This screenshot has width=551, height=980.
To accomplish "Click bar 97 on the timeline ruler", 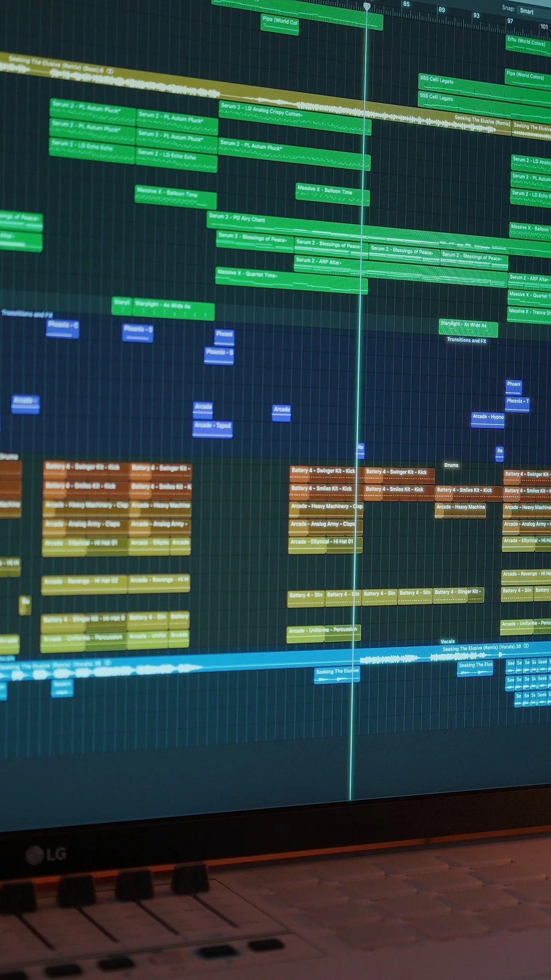I will pyautogui.click(x=510, y=21).
